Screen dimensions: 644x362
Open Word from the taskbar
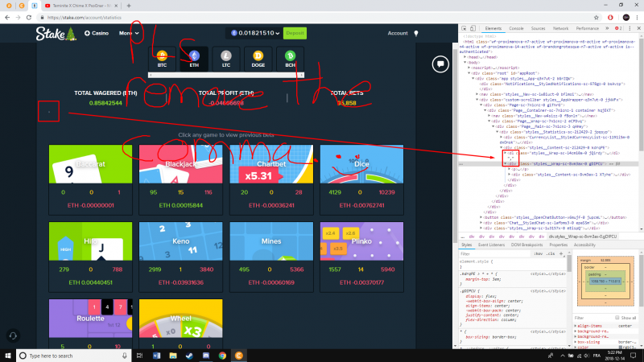pos(156,356)
